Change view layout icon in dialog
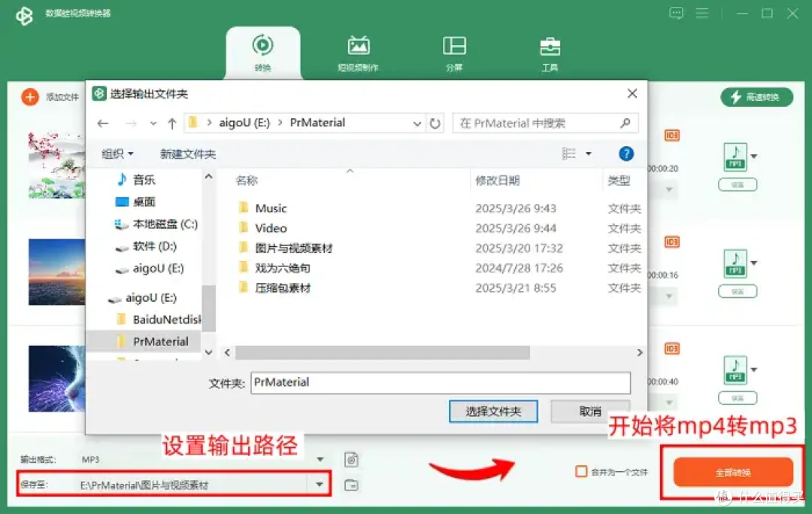Image resolution: width=812 pixels, height=514 pixels. (568, 154)
